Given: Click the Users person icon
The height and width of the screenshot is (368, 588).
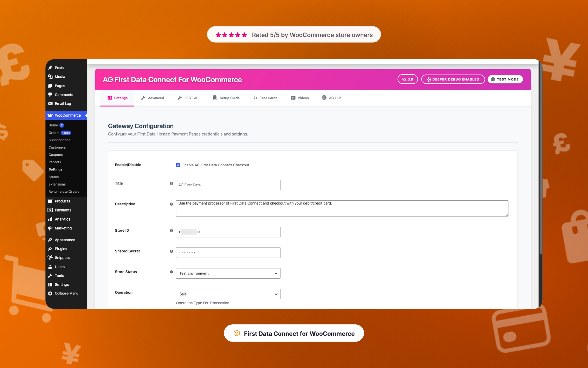Looking at the screenshot, I should [50, 267].
